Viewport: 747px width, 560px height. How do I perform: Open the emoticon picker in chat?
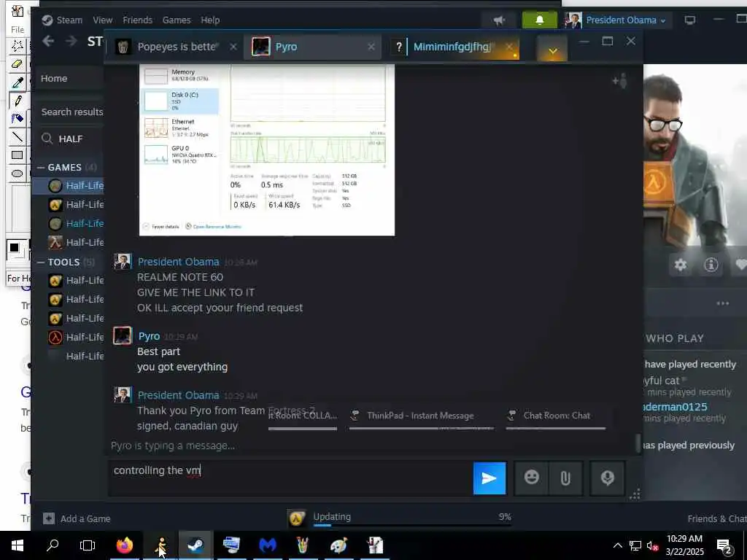click(x=531, y=478)
